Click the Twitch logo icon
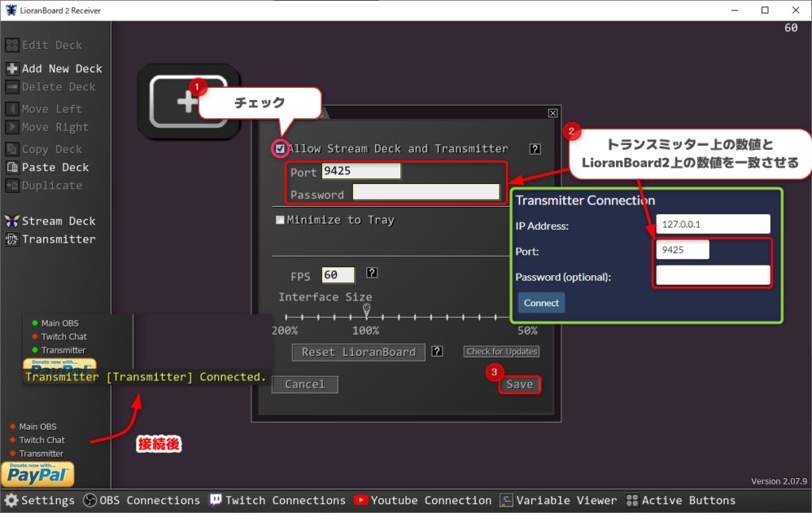 pos(216,500)
